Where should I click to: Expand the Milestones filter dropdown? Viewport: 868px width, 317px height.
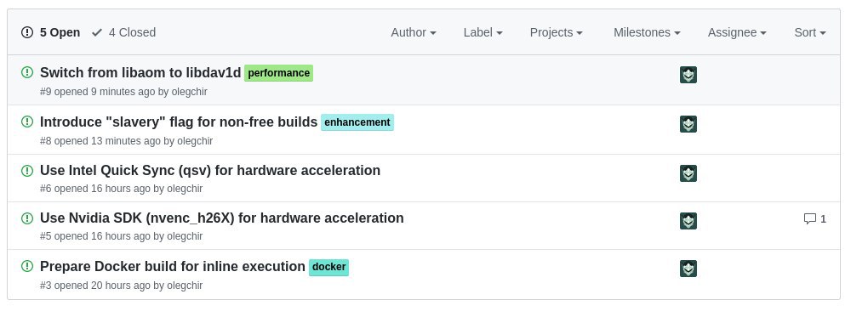pyautogui.click(x=647, y=32)
